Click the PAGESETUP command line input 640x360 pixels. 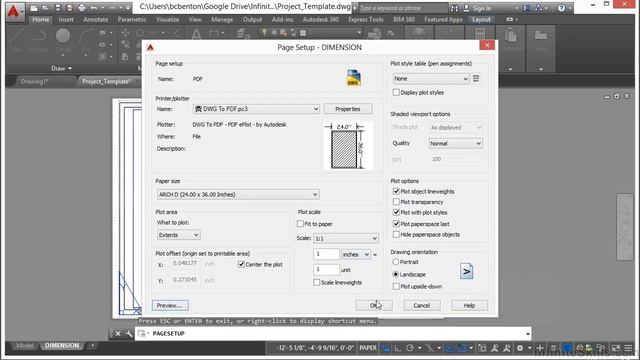coord(333,333)
